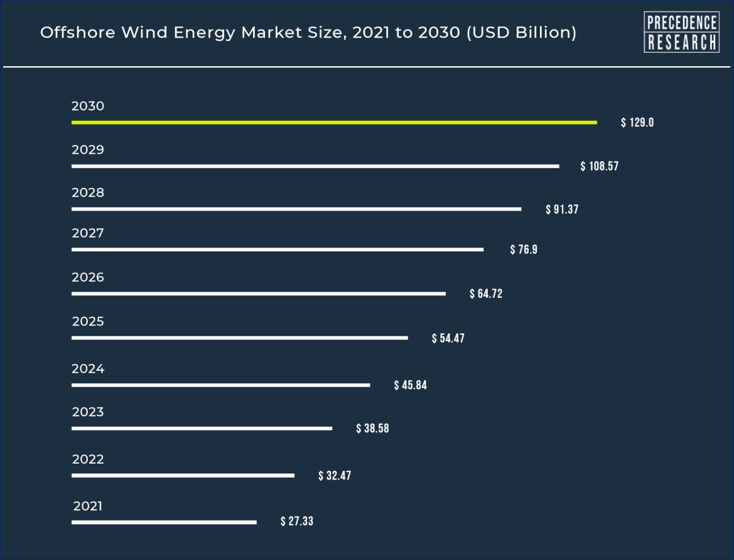Click the $ 64.72 value label
Viewport: 734px width, 560px height.
[x=486, y=294]
